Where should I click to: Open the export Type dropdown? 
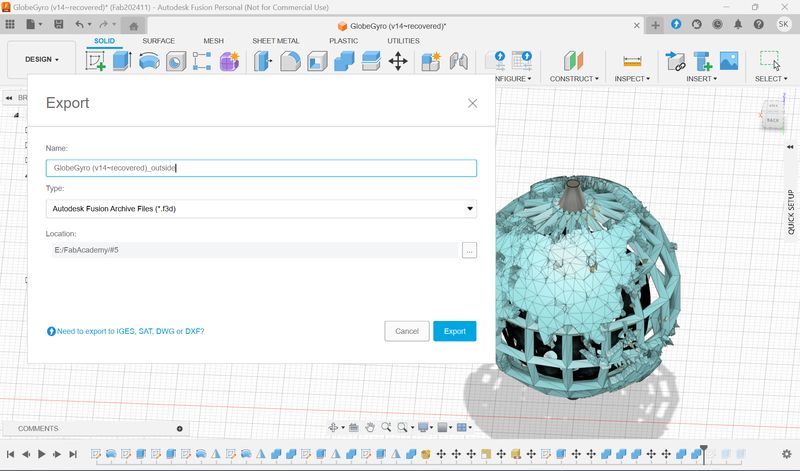(261, 209)
